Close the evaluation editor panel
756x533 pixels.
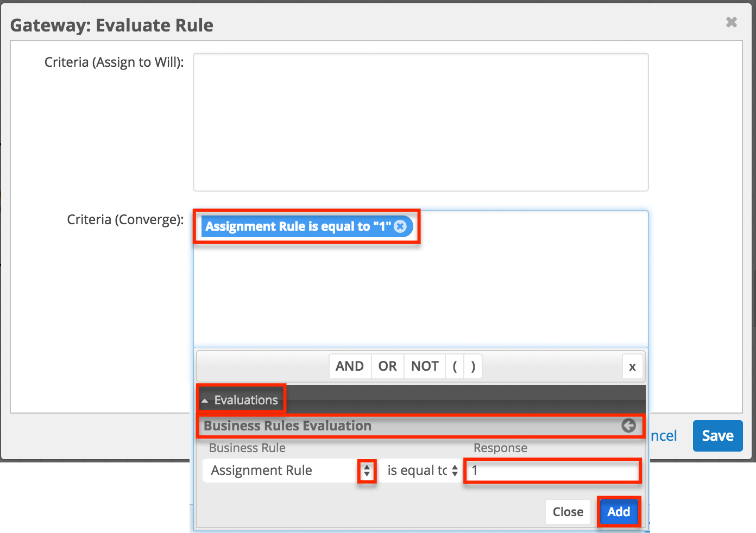[x=568, y=511]
